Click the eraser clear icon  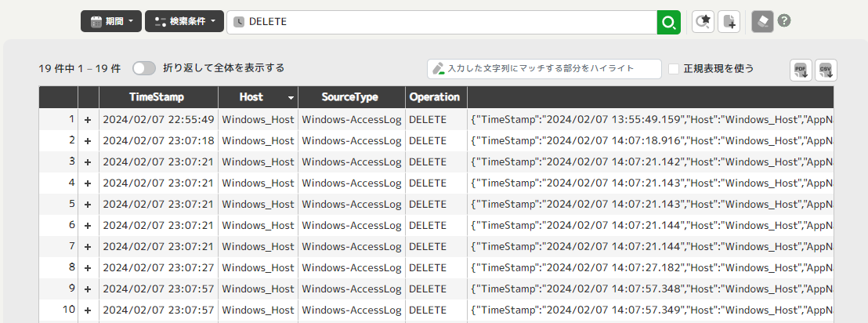[762, 22]
